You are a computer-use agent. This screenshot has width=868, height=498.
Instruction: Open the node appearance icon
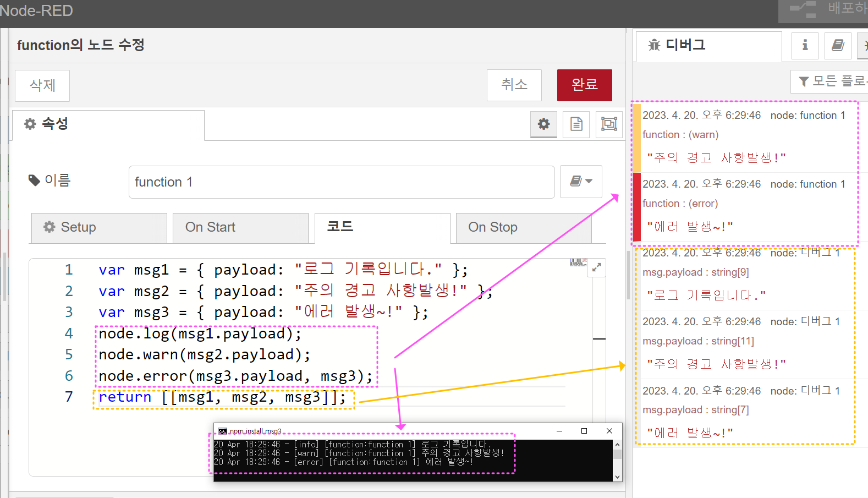click(x=609, y=124)
